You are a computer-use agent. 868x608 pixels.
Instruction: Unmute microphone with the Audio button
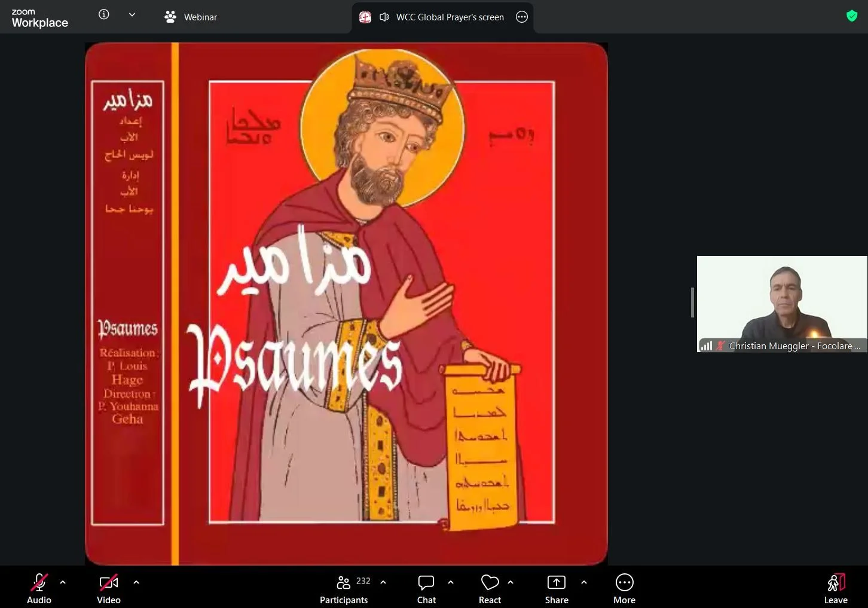click(39, 589)
